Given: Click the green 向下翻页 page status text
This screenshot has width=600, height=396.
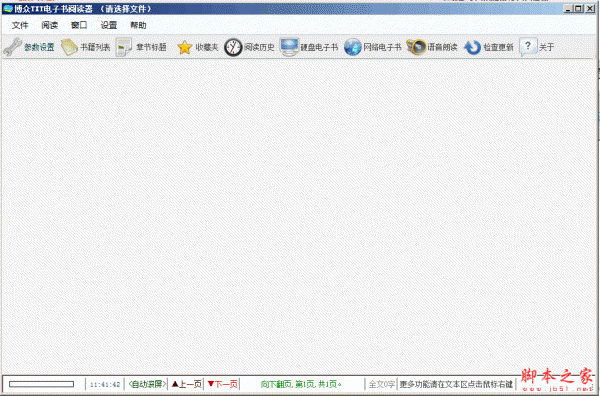Looking at the screenshot, I should (301, 384).
